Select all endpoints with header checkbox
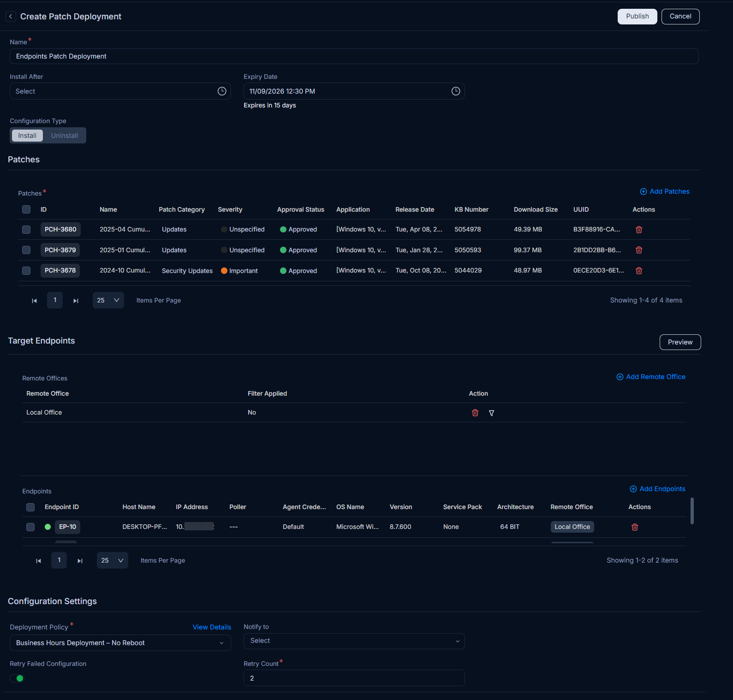 pos(30,507)
